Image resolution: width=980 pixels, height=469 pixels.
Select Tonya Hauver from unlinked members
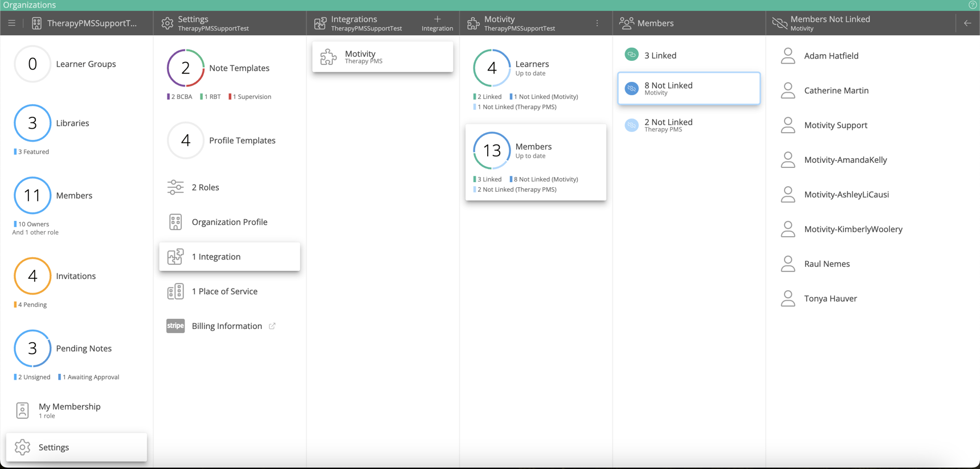(830, 298)
